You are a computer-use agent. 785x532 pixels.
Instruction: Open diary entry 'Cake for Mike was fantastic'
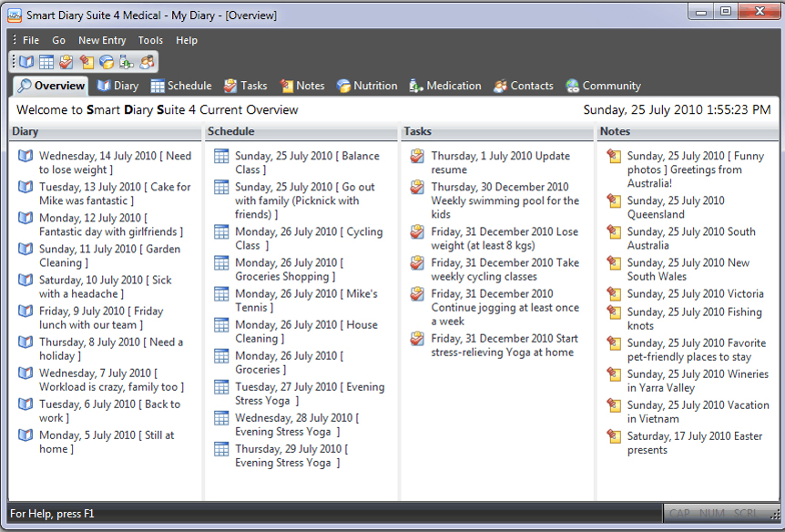(115, 194)
